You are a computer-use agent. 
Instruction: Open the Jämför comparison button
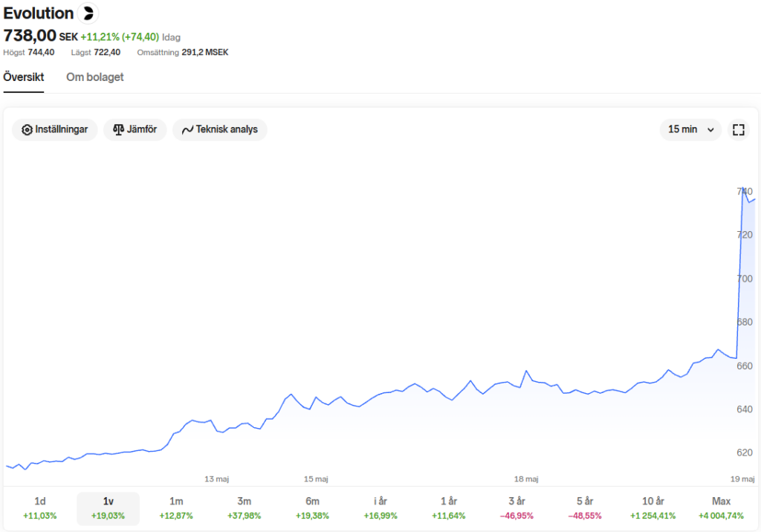click(135, 129)
